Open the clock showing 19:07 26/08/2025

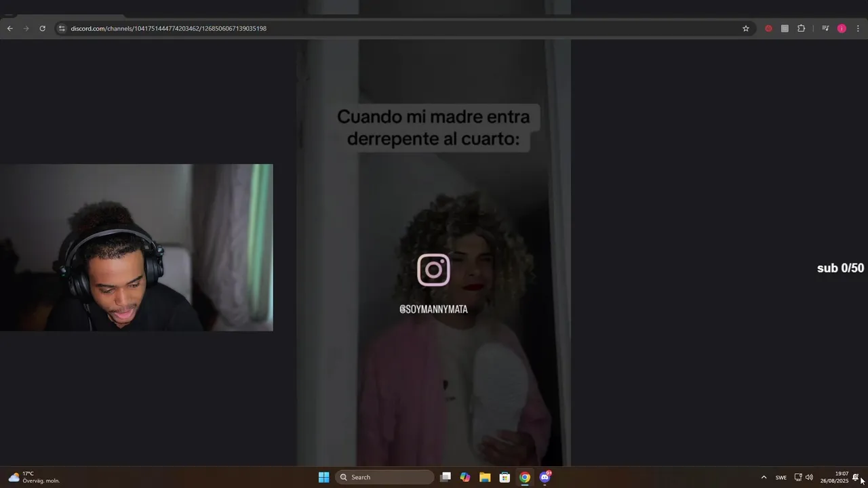coord(834,477)
